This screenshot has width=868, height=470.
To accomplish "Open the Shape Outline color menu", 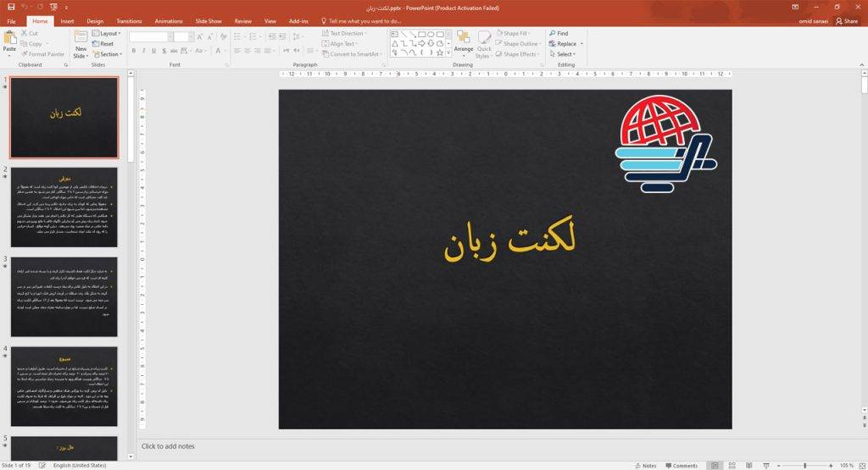I will click(x=518, y=44).
